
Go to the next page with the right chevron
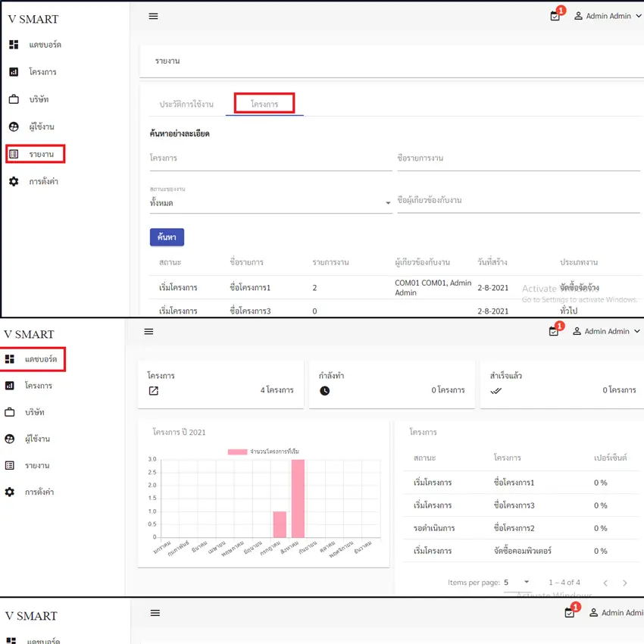click(624, 583)
